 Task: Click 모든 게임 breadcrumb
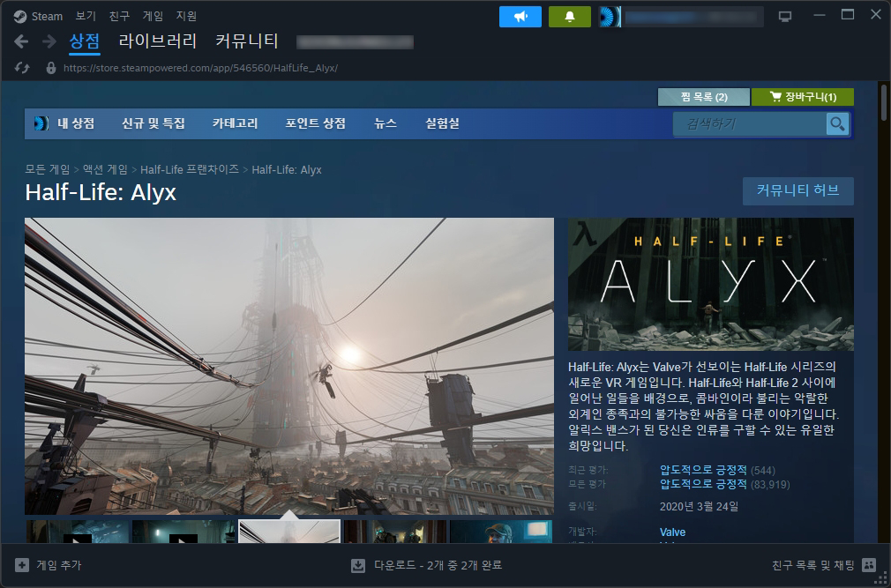47,170
